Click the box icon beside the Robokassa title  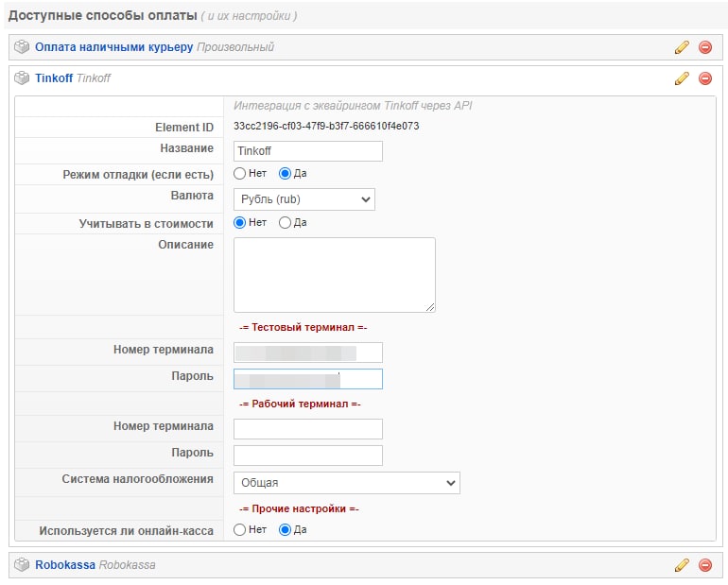[22, 564]
